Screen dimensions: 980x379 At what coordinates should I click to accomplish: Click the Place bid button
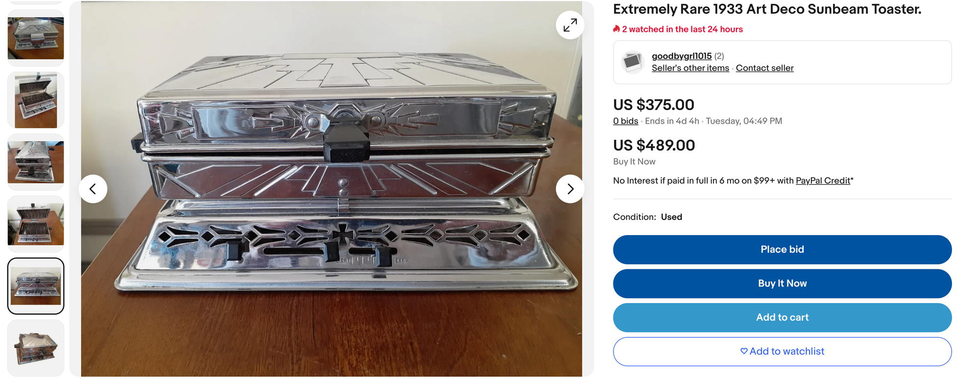pyautogui.click(x=782, y=250)
